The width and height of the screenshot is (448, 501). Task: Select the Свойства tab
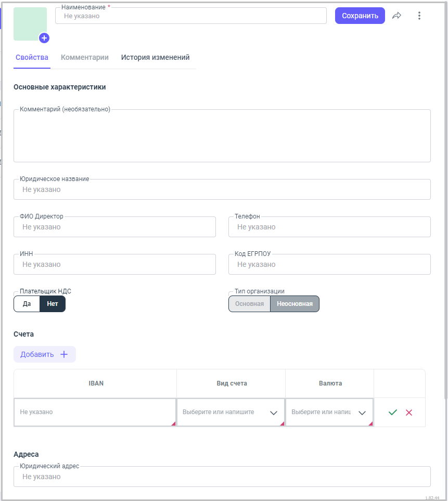pos(32,58)
